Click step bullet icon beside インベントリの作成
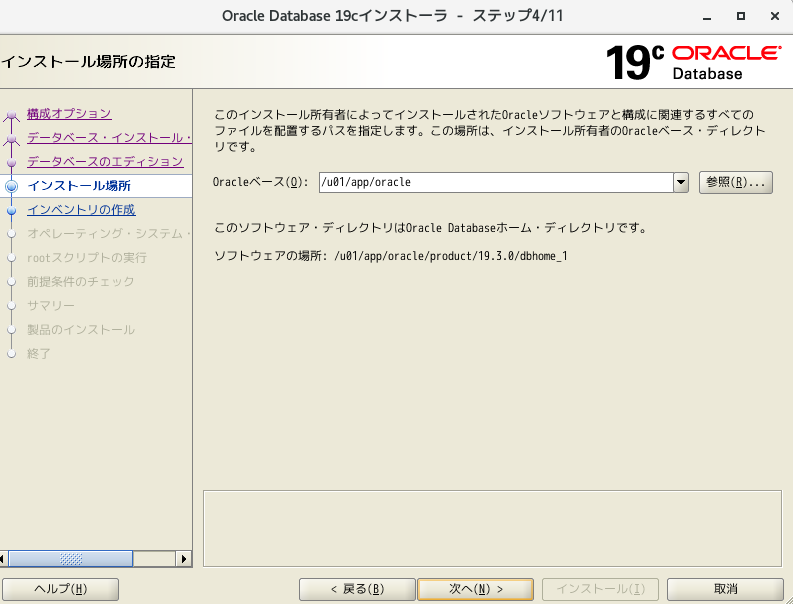This screenshot has width=793, height=604. coord(11,210)
